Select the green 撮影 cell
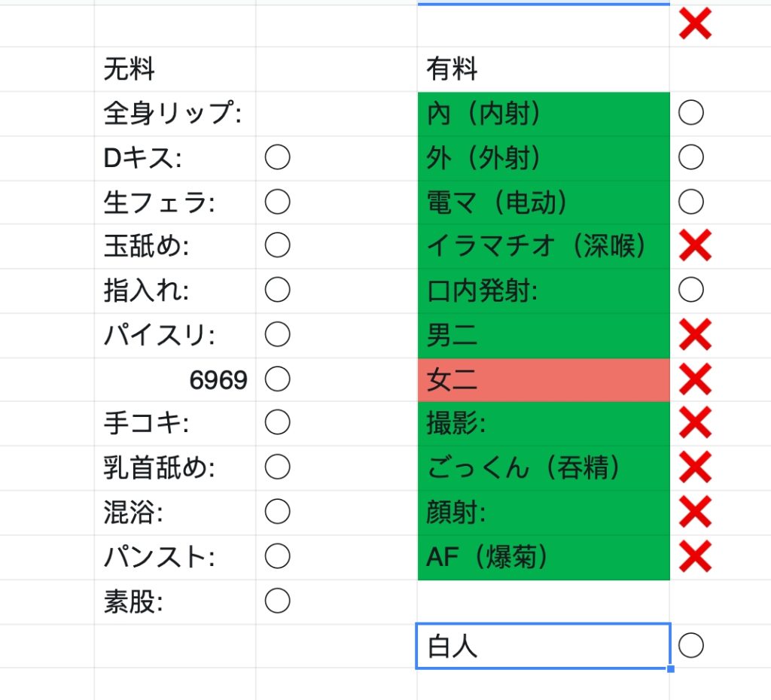 pos(544,423)
